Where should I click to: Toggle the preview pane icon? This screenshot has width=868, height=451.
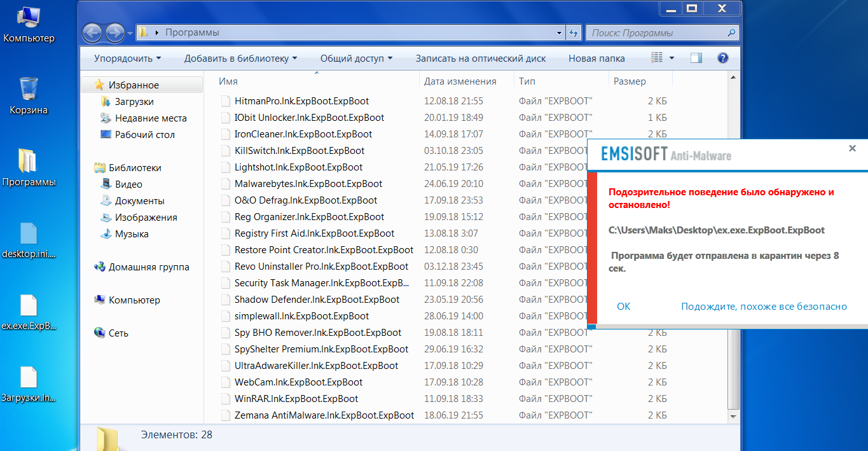pyautogui.click(x=696, y=58)
